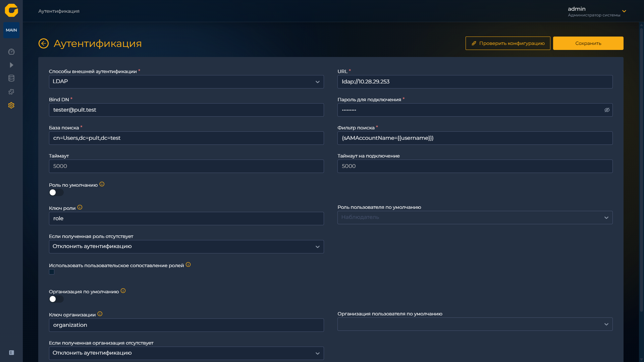Click the info icon next to Организация по умолчанию
This screenshot has height=362, width=644.
click(123, 291)
